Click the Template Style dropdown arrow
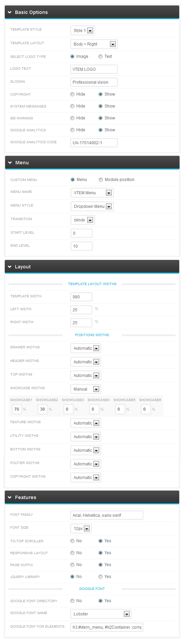 click(90, 31)
